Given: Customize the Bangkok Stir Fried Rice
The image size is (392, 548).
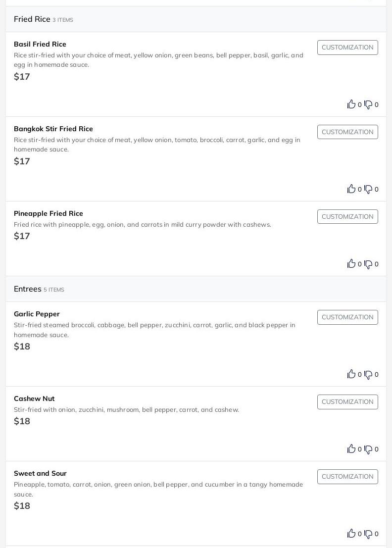Looking at the screenshot, I should (x=347, y=132).
